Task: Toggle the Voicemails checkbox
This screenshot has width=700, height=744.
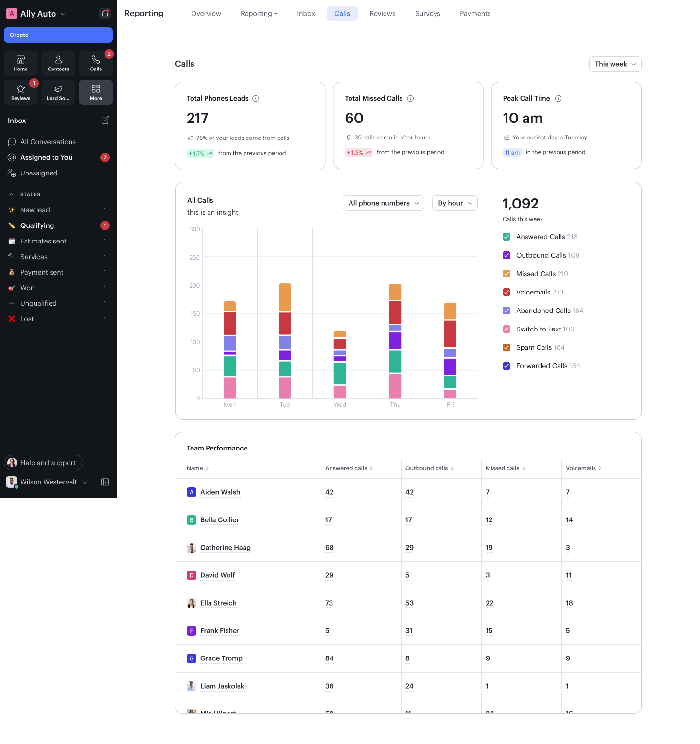Action: click(x=507, y=292)
